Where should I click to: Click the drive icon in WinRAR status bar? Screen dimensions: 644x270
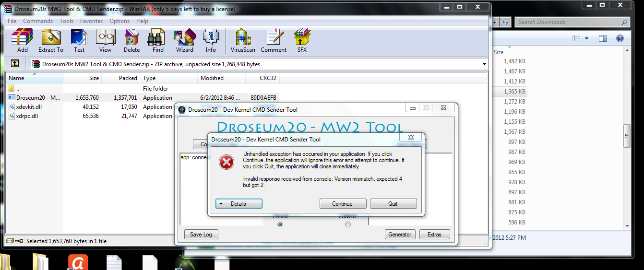[10, 241]
